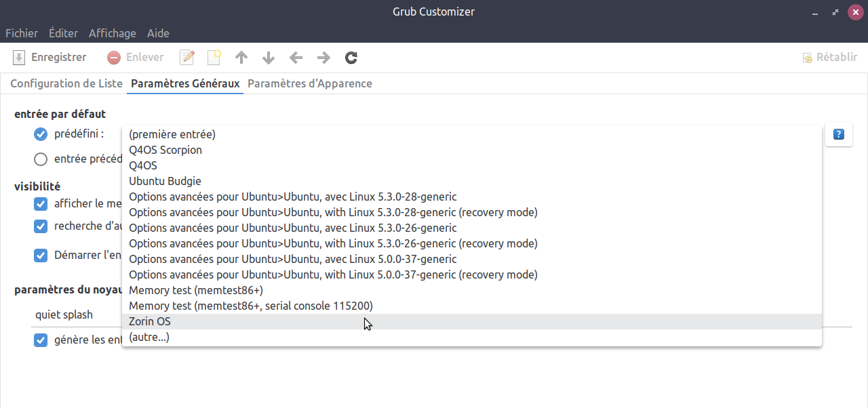Toggle the afficher le menu checkbox
Image resolution: width=868 pixels, height=408 pixels.
click(x=41, y=204)
